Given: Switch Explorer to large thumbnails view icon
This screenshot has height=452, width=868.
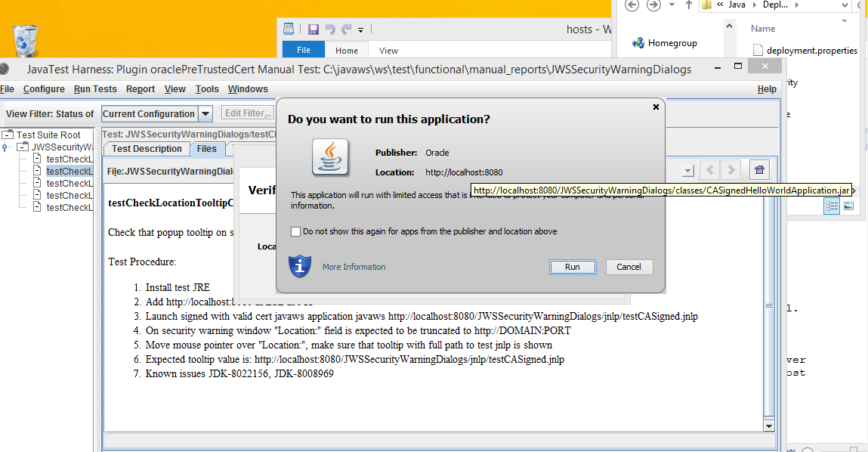Looking at the screenshot, I should tap(848, 206).
